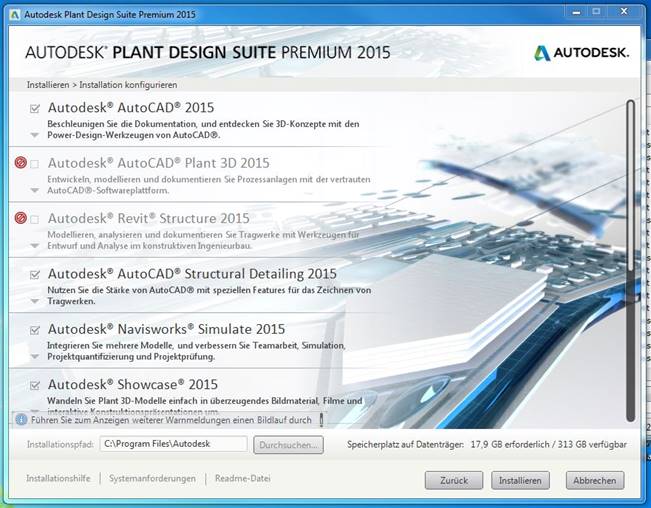Click the Zurück button
The width and height of the screenshot is (651, 508).
click(x=454, y=480)
